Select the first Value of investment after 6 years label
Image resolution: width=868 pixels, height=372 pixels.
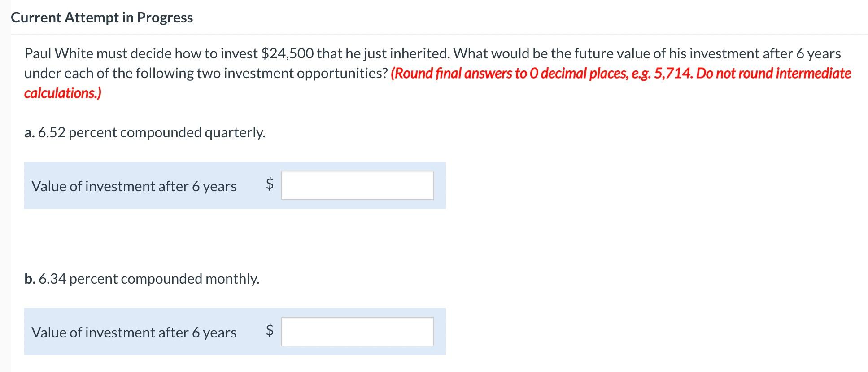pyautogui.click(x=134, y=186)
